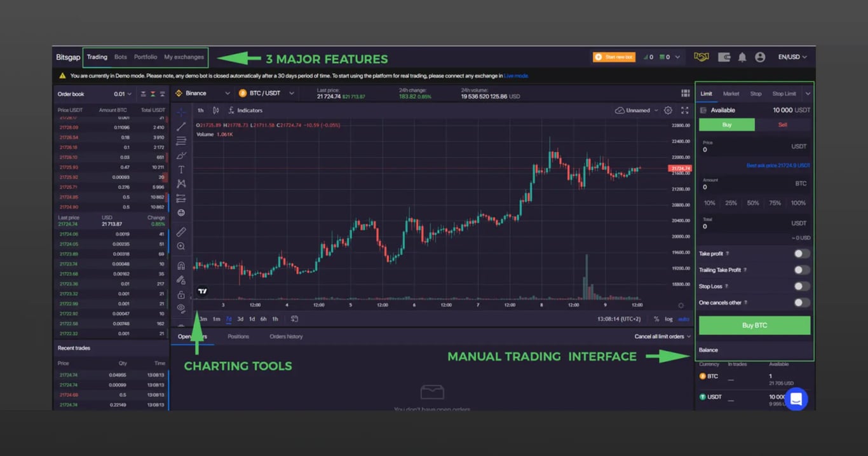The image size is (868, 456).
Task: Open the notifications bell
Action: point(742,57)
